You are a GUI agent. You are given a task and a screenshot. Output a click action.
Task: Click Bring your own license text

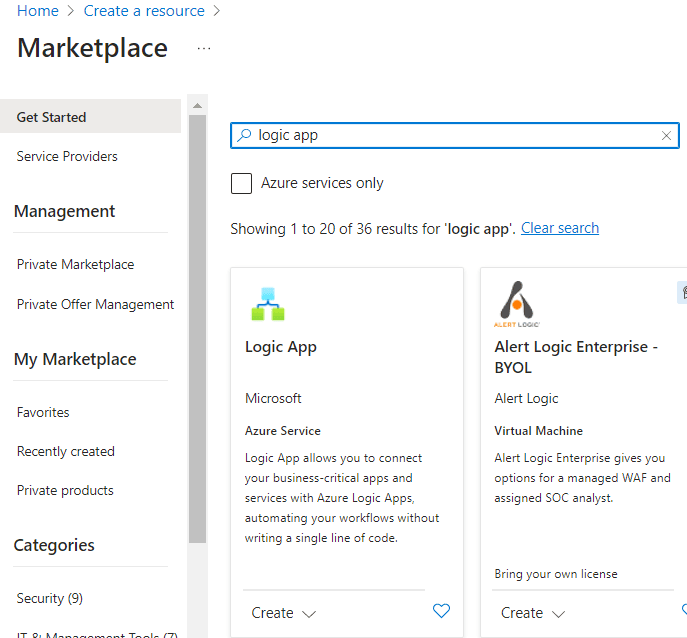556,574
